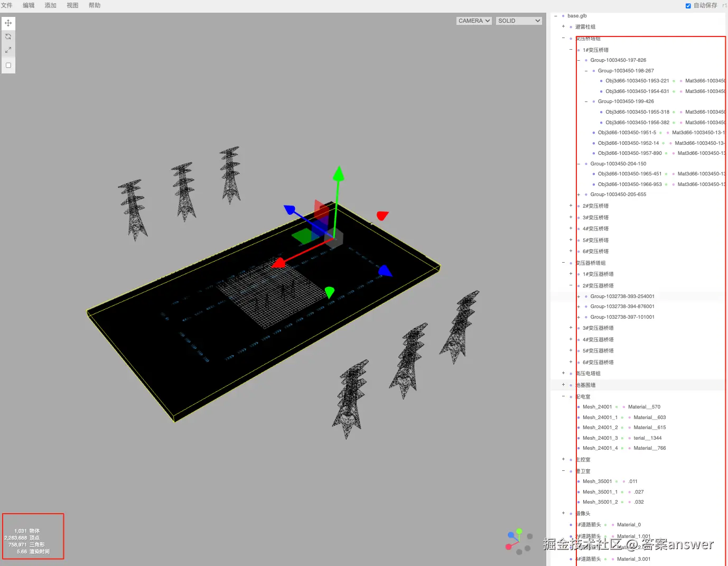Toggle the local space checkbox in toolbar

tap(8, 66)
